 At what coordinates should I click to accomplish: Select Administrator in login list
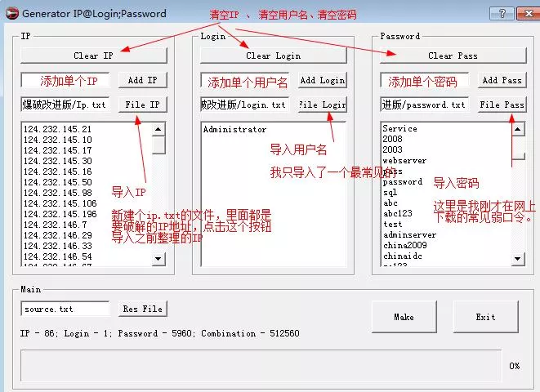tap(234, 129)
